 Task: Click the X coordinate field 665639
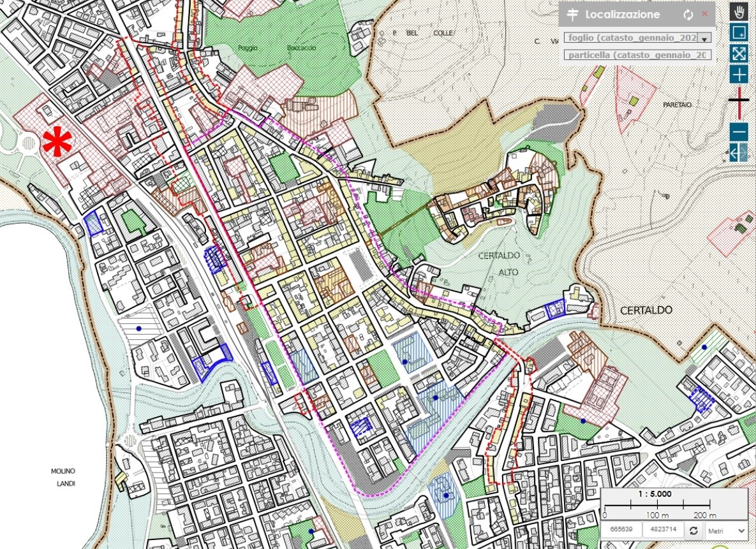[621, 530]
